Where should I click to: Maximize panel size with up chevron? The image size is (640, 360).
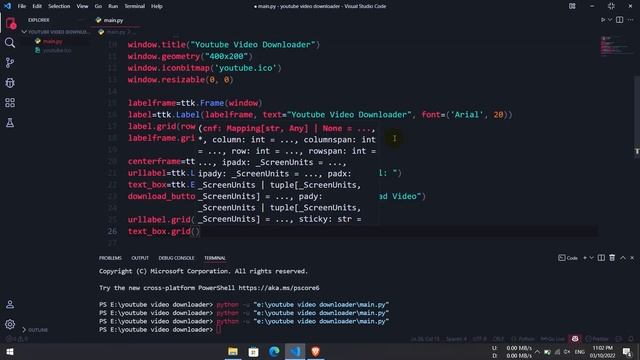[623, 258]
